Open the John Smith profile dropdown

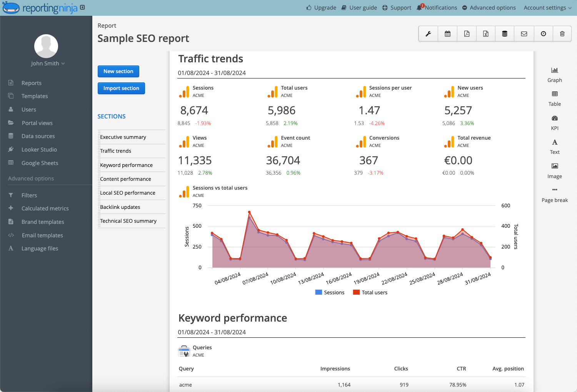point(48,63)
